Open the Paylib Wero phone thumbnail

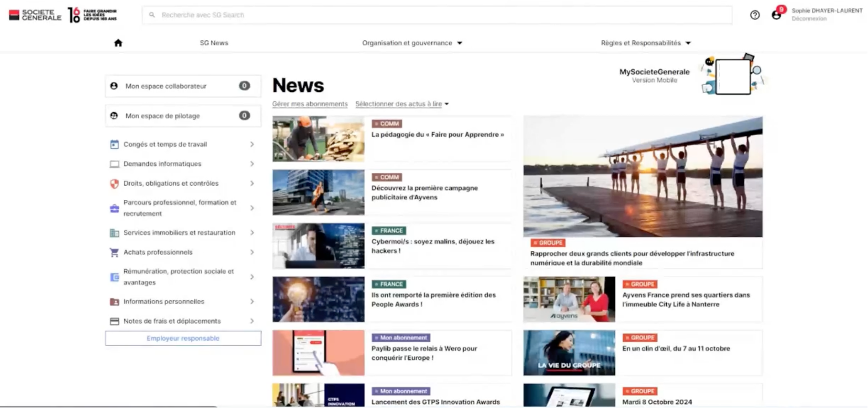(318, 353)
